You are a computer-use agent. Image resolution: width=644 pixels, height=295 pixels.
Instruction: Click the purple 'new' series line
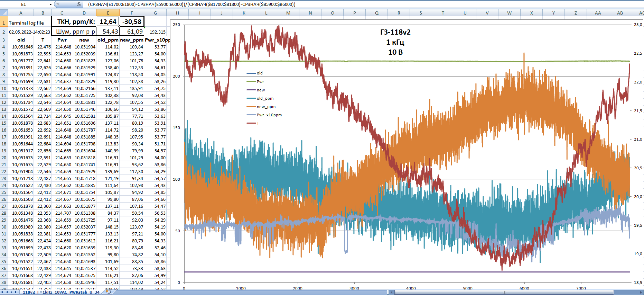click(407, 272)
